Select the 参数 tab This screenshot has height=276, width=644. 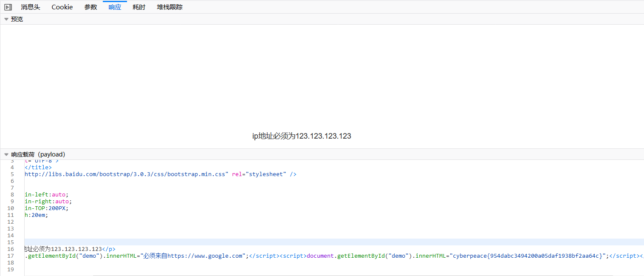click(x=90, y=7)
